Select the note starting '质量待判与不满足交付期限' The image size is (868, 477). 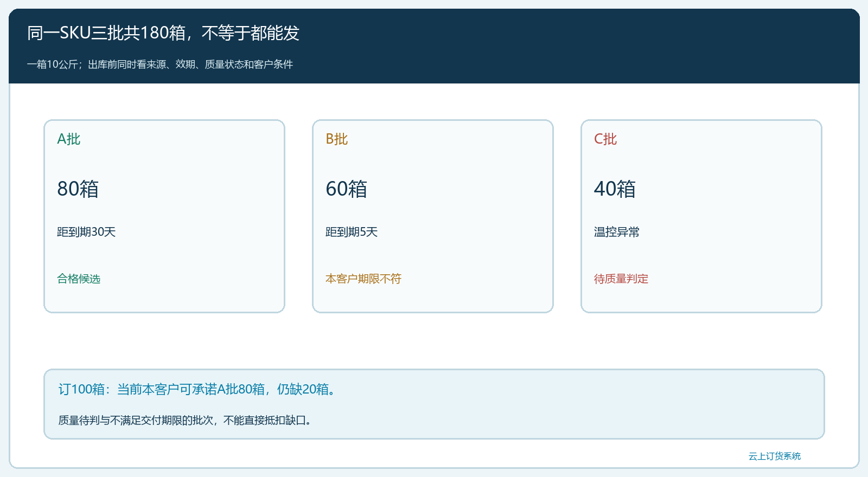186,420
